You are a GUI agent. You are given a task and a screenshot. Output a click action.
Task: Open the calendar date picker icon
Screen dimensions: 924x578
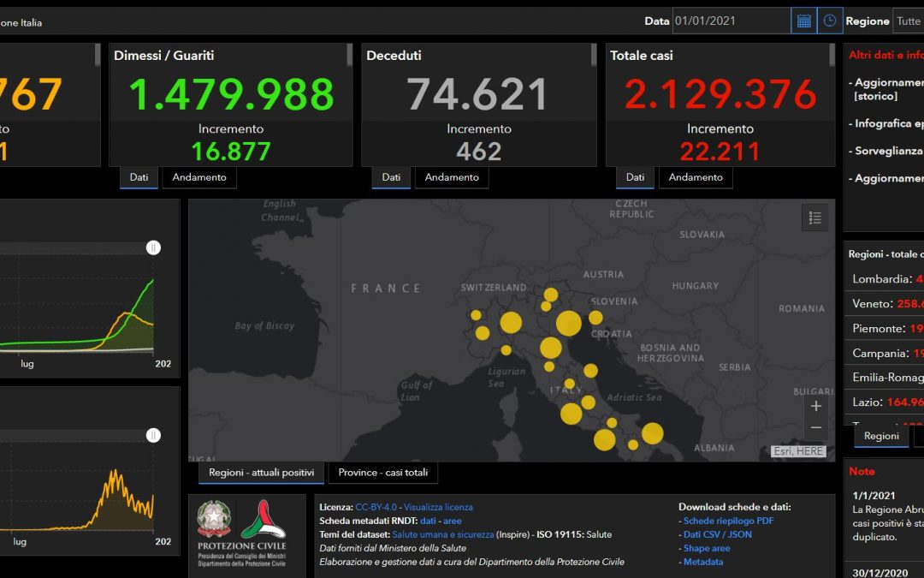(803, 21)
